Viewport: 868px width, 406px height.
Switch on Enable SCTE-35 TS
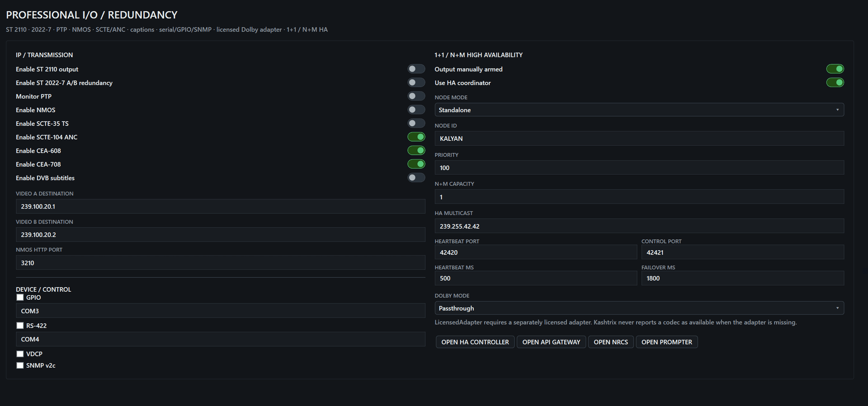[416, 123]
